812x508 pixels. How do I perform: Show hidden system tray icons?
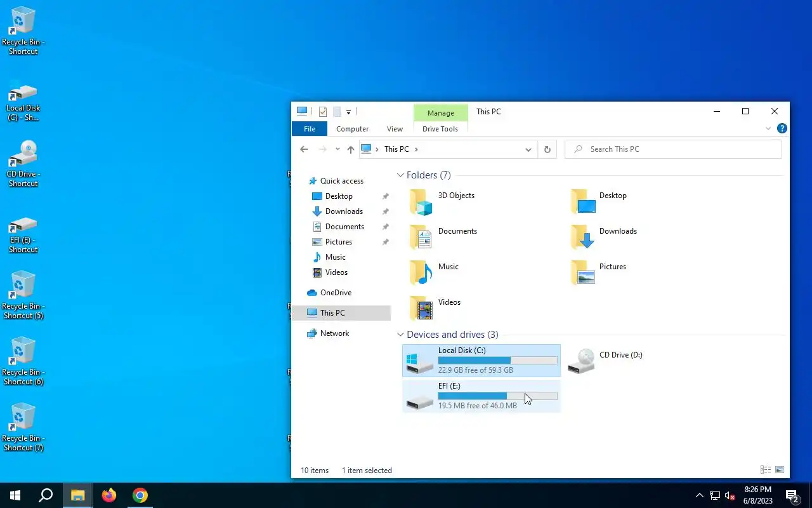pyautogui.click(x=699, y=495)
